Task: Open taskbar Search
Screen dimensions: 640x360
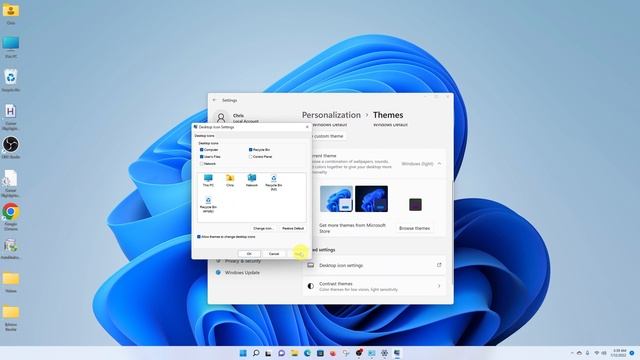Action: 256,353
